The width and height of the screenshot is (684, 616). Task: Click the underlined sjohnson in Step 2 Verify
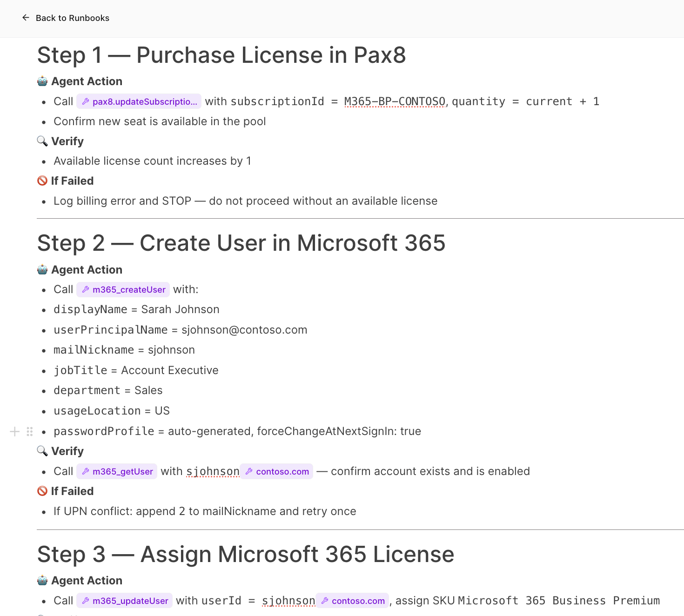213,471
